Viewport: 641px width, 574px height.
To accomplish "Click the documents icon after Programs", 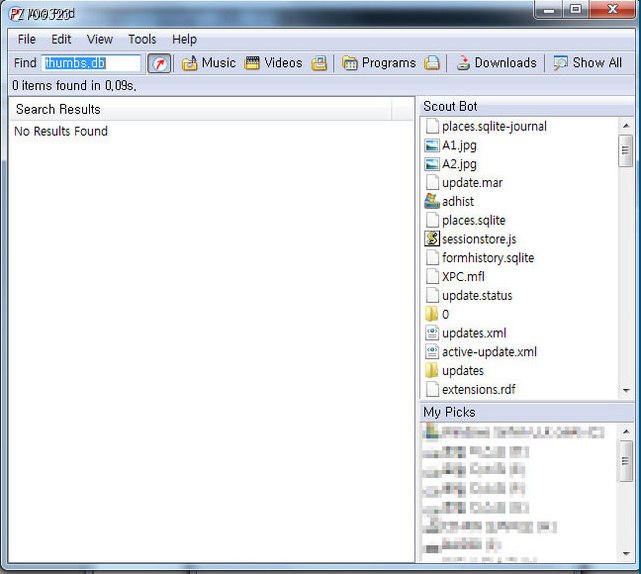I will 431,63.
